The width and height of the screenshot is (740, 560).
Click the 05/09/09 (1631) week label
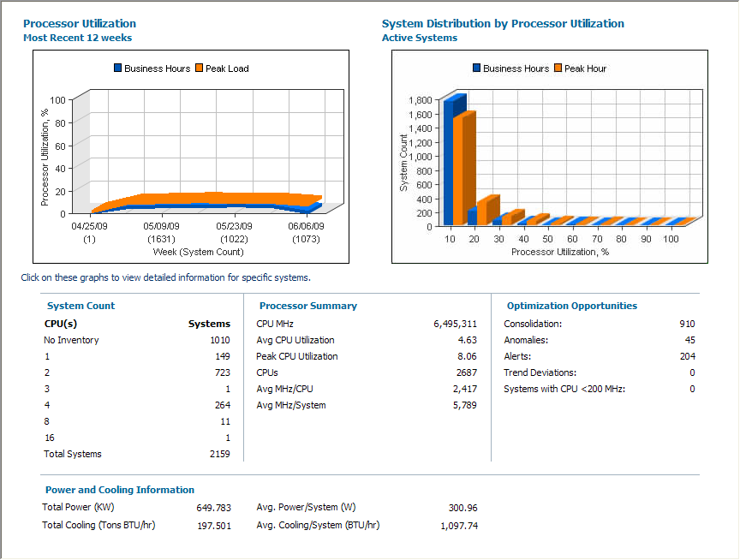pyautogui.click(x=161, y=233)
